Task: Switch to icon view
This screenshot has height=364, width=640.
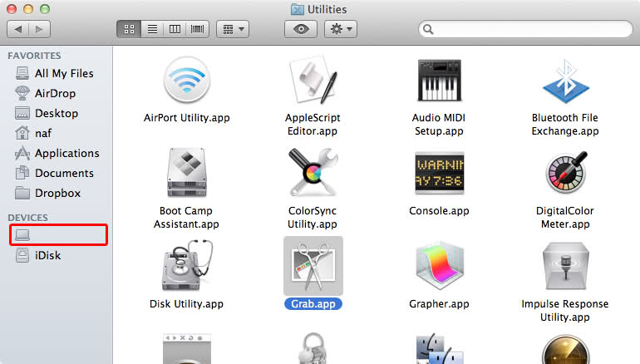Action: (129, 29)
